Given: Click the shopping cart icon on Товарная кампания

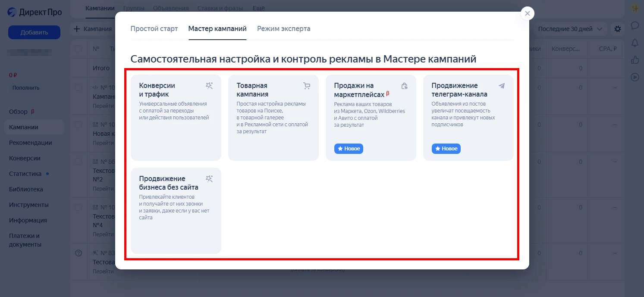Looking at the screenshot, I should tap(307, 86).
